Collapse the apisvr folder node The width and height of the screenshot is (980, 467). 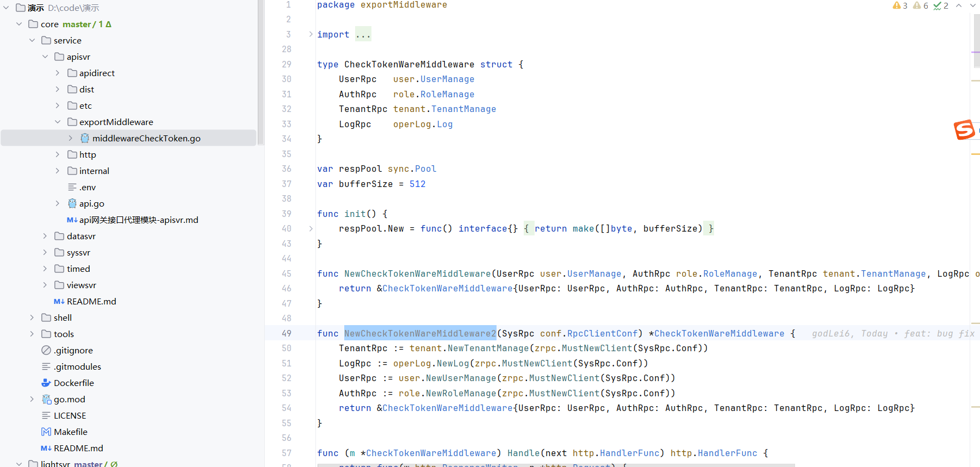point(45,57)
